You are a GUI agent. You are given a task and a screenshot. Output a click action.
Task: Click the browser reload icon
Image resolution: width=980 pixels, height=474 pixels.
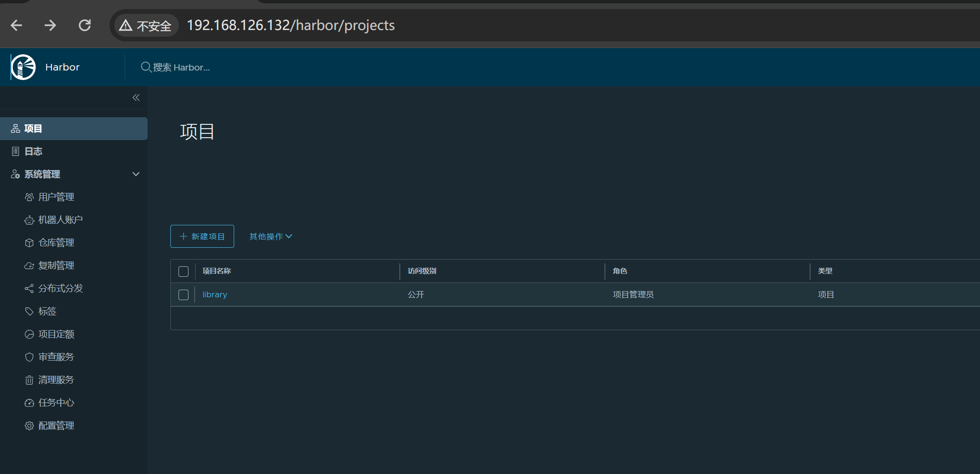click(x=85, y=25)
